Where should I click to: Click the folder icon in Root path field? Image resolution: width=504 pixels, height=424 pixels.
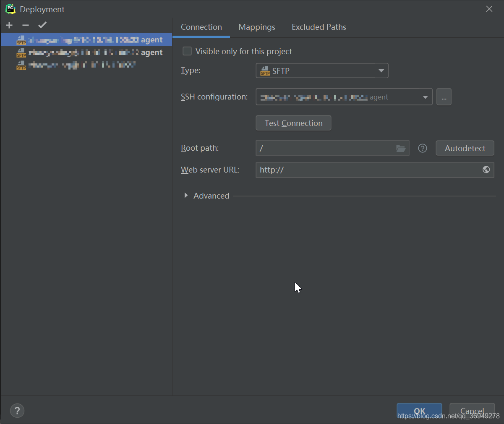[401, 149]
